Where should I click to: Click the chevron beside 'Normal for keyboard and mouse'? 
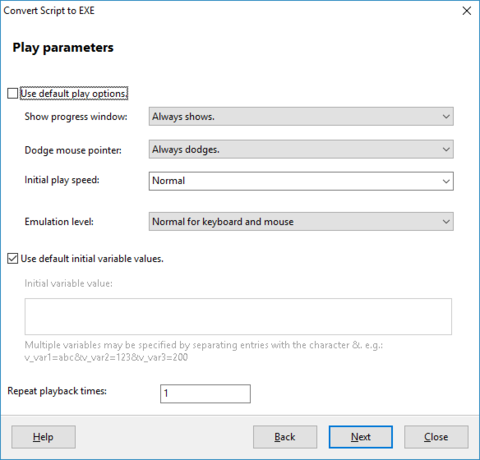(446, 222)
